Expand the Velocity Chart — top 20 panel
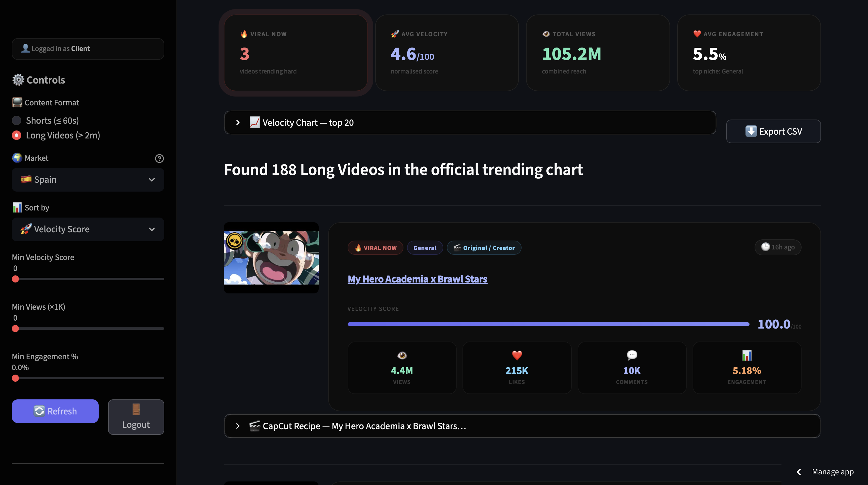Image resolution: width=868 pixels, height=485 pixels. pos(470,123)
